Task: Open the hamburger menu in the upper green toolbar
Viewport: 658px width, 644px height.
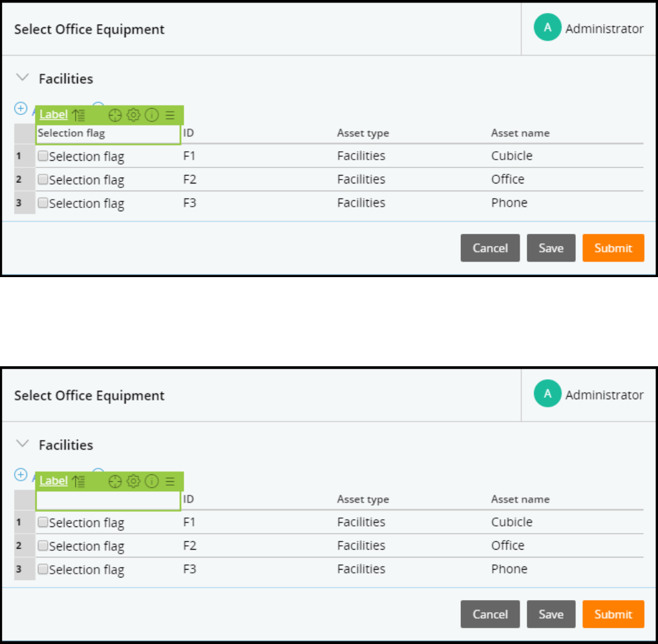Action: 170,115
